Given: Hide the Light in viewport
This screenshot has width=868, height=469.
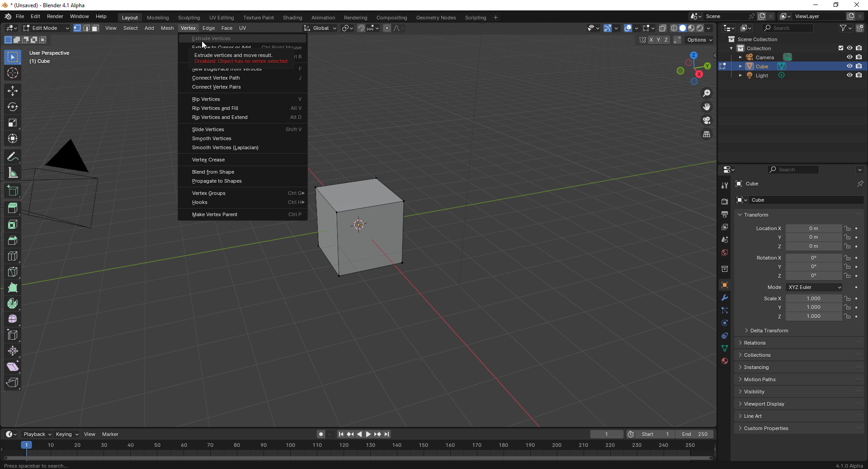Looking at the screenshot, I should 849,75.
